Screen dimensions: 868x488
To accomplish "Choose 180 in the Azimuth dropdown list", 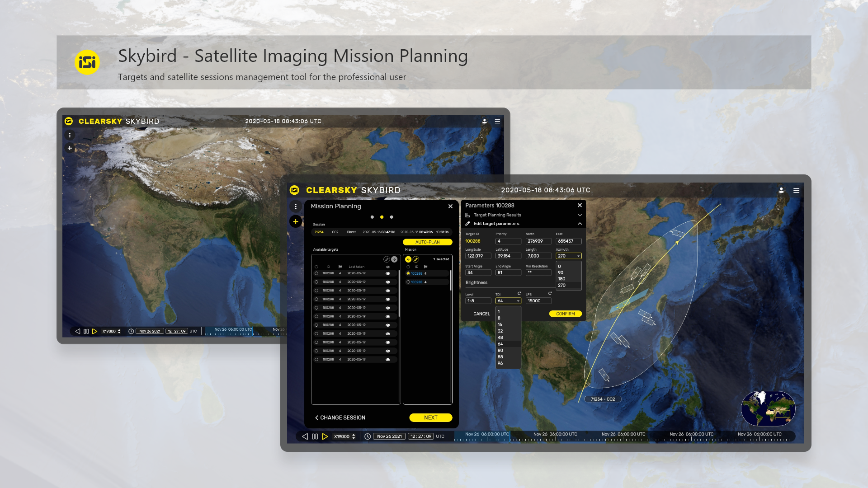I will [x=568, y=279].
